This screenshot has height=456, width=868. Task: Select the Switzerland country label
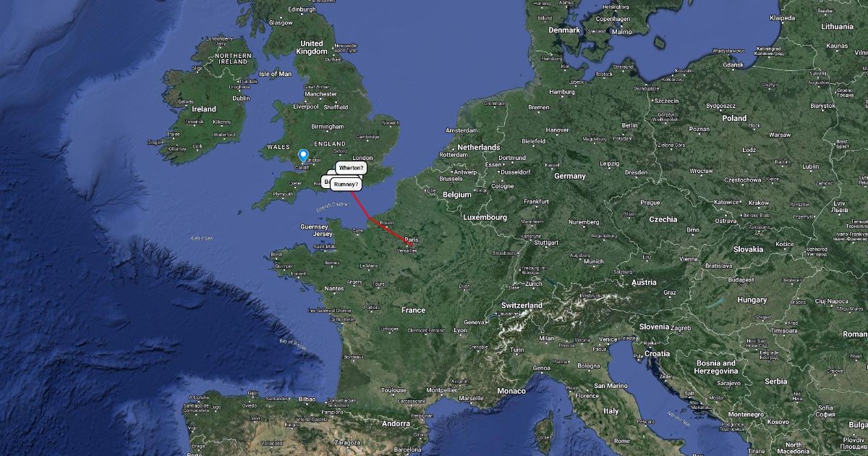click(522, 305)
